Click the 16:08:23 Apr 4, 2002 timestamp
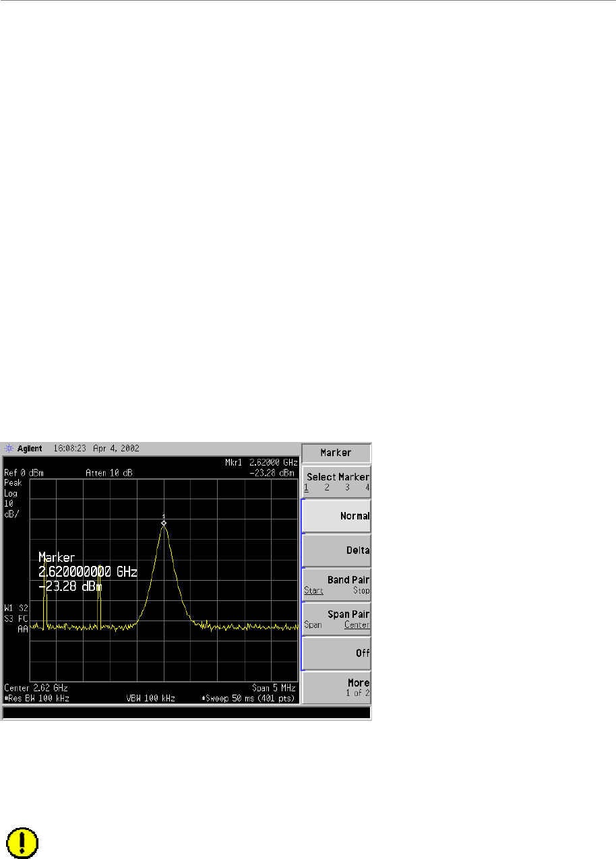Screen dimensions: 616x859 click(x=96, y=449)
